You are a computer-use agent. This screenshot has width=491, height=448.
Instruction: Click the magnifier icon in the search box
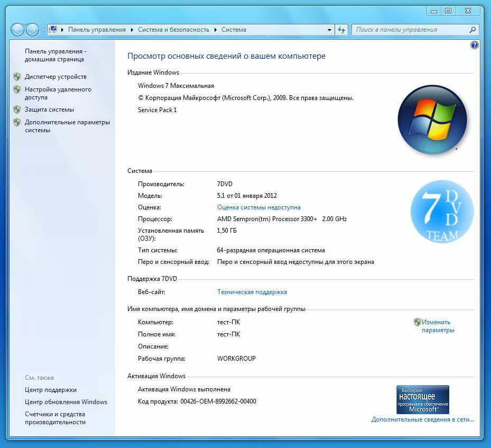coord(473,30)
